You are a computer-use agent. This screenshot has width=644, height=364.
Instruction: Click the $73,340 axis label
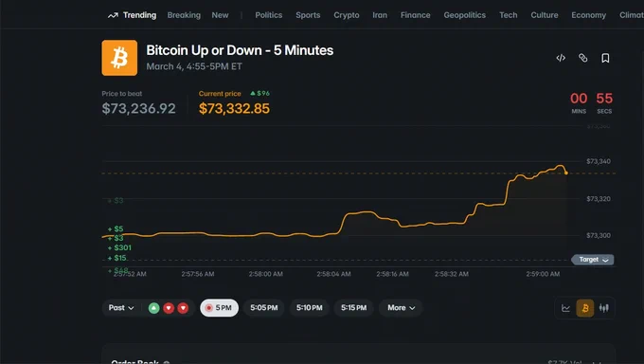point(599,161)
